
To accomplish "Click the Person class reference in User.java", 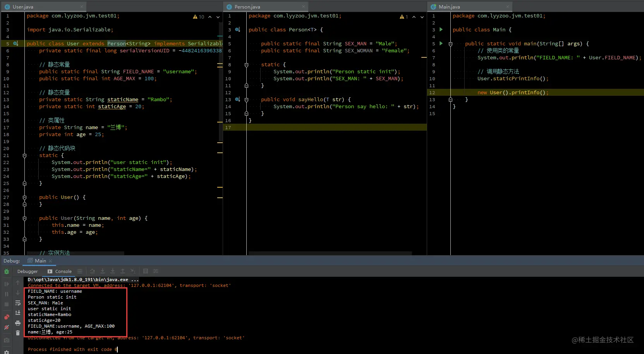I will point(117,44).
